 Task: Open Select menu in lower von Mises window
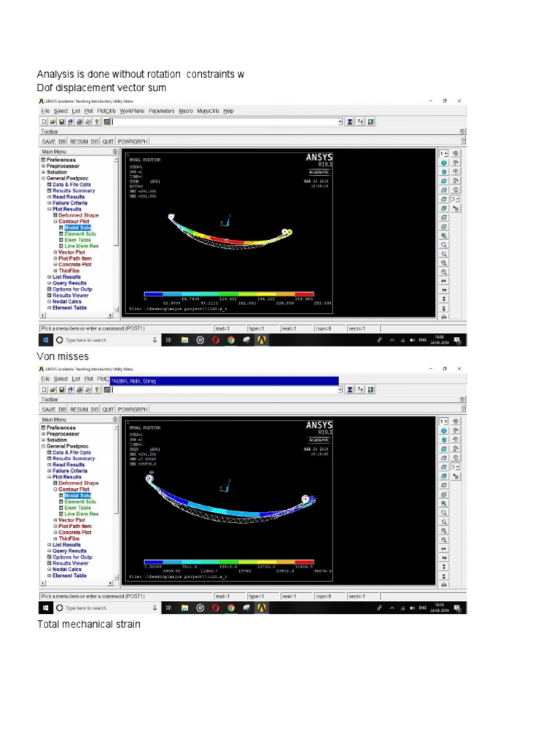[61, 379]
